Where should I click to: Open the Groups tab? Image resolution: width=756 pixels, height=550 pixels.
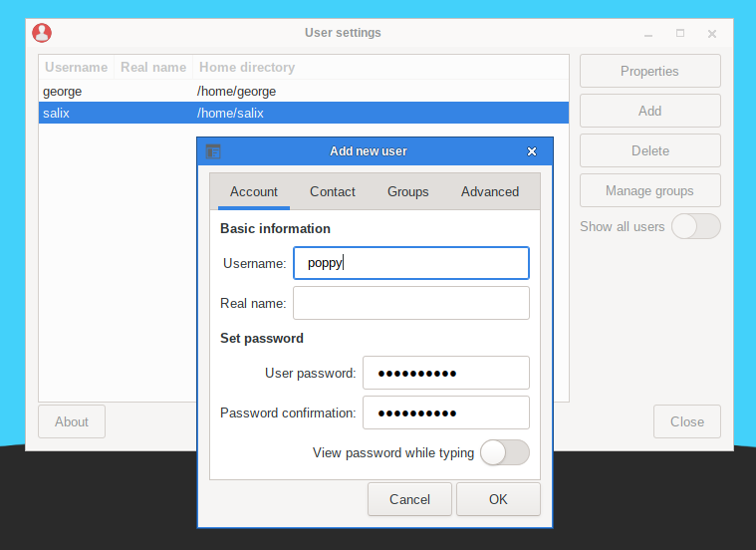[408, 192]
